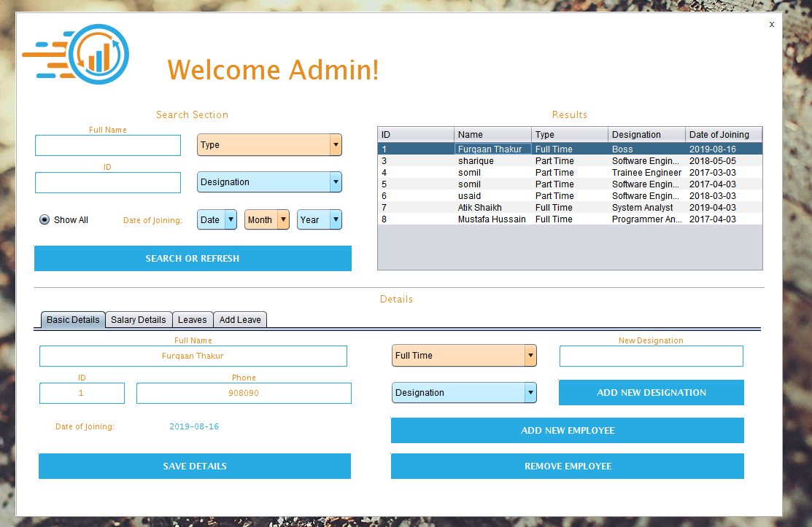The height and width of the screenshot is (527, 812).
Task: Click the System Analyst designation cell
Action: tap(646, 208)
